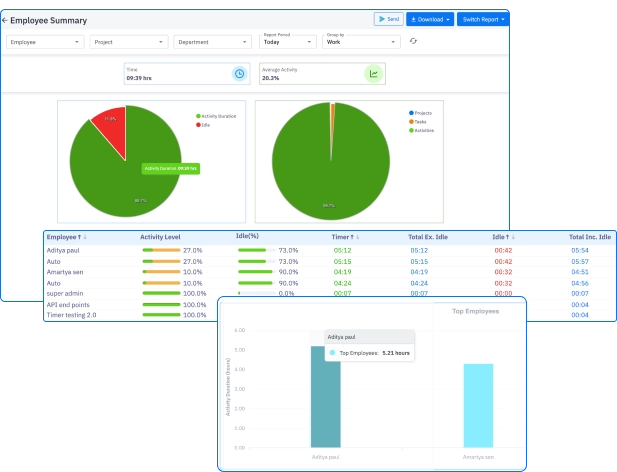Click the chart icon in Average Activity card
The width and height of the screenshot is (617, 472).
373,73
